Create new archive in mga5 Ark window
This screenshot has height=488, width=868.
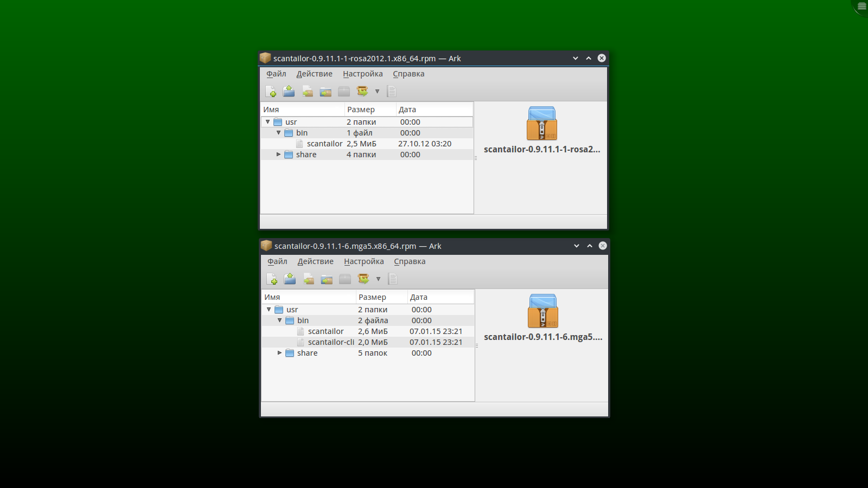[272, 279]
